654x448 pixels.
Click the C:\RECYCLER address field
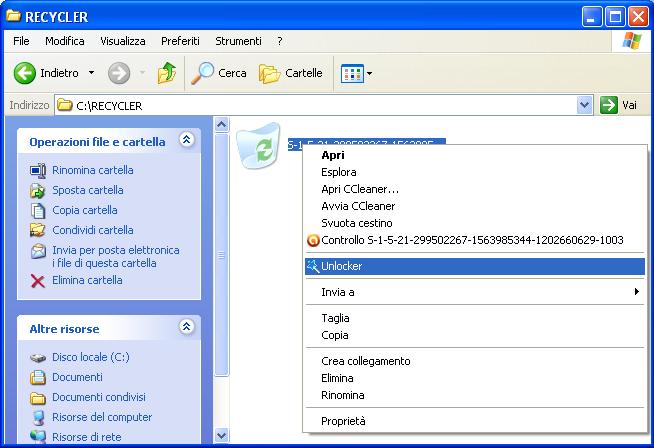[316, 105]
